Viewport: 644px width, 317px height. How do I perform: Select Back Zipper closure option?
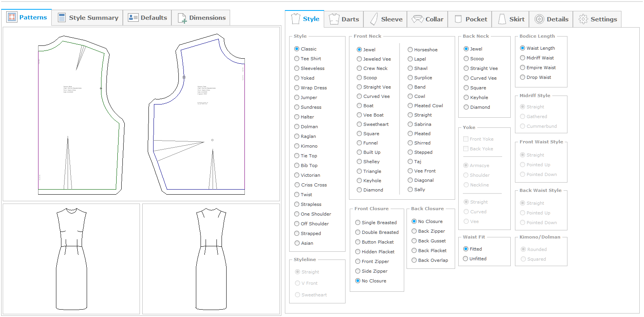(414, 231)
